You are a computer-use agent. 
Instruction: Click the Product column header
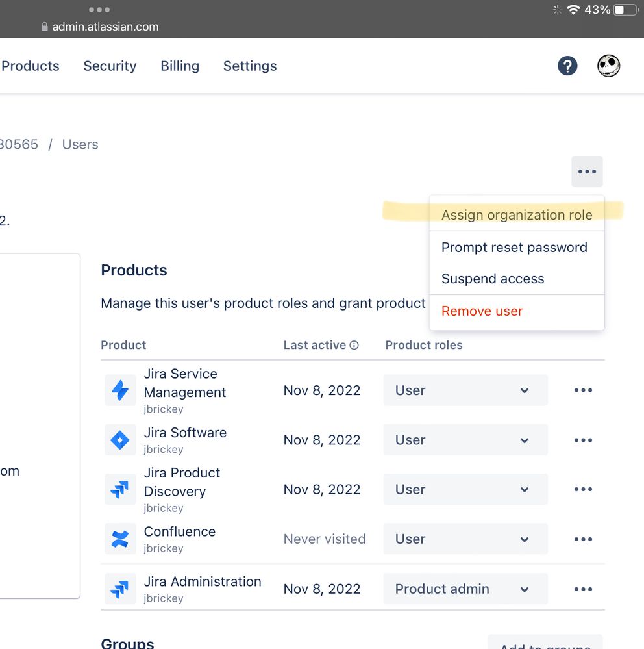(123, 345)
